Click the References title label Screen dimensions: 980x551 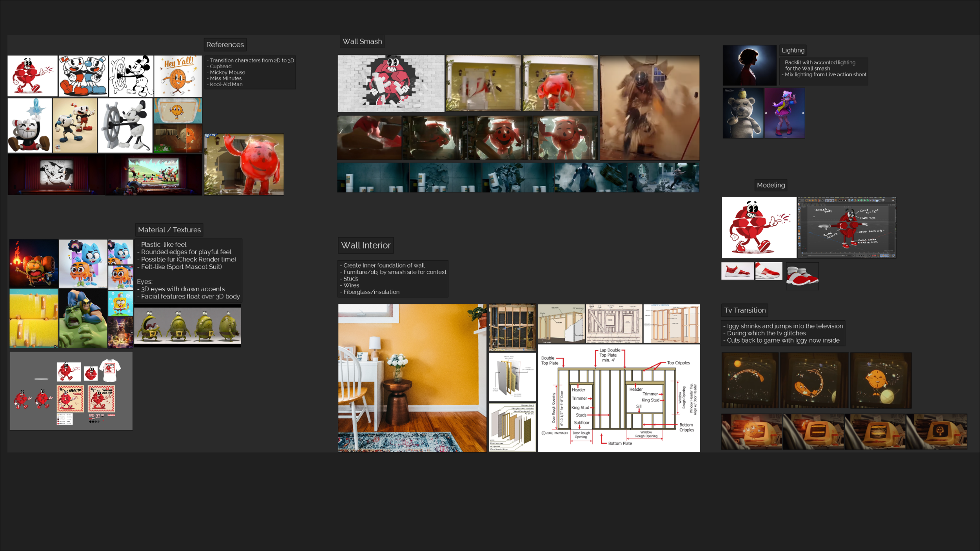(x=225, y=45)
